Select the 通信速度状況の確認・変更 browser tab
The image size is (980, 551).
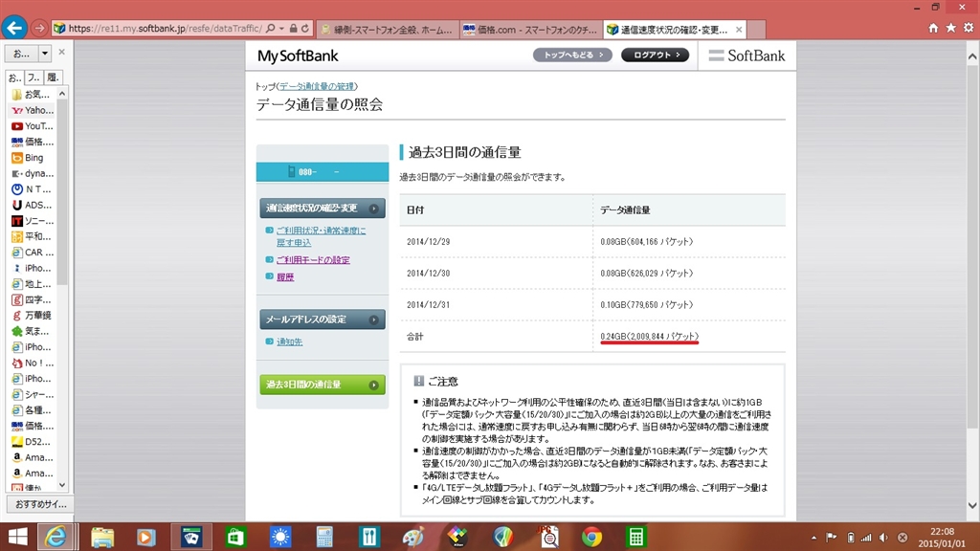(675, 30)
